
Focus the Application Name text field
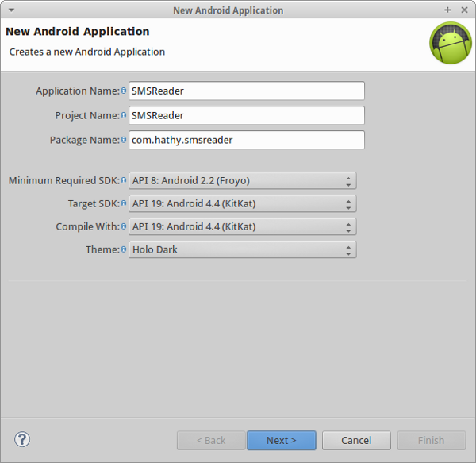(x=247, y=91)
